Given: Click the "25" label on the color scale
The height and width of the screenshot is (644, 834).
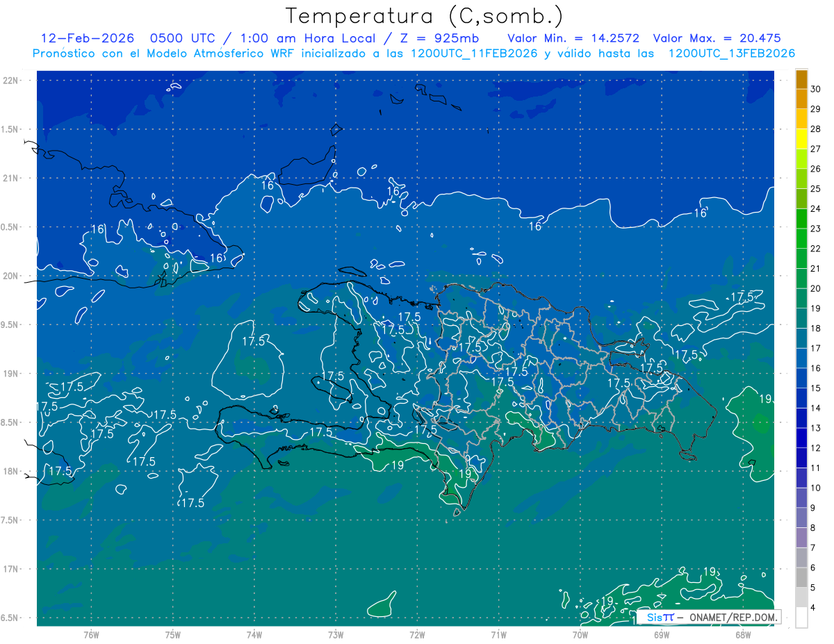Looking at the screenshot, I should coord(815,188).
